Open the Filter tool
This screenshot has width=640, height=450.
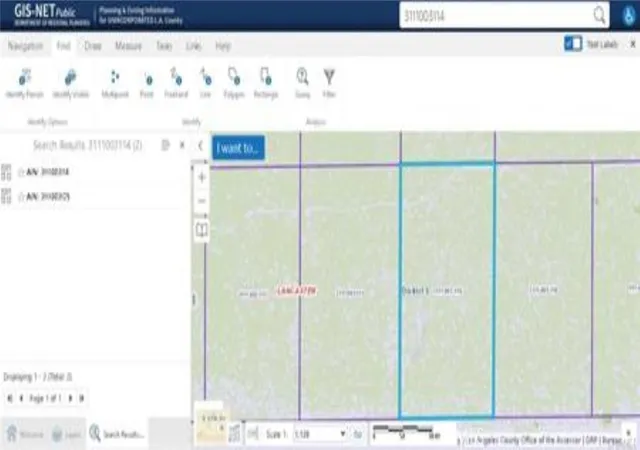[x=329, y=83]
